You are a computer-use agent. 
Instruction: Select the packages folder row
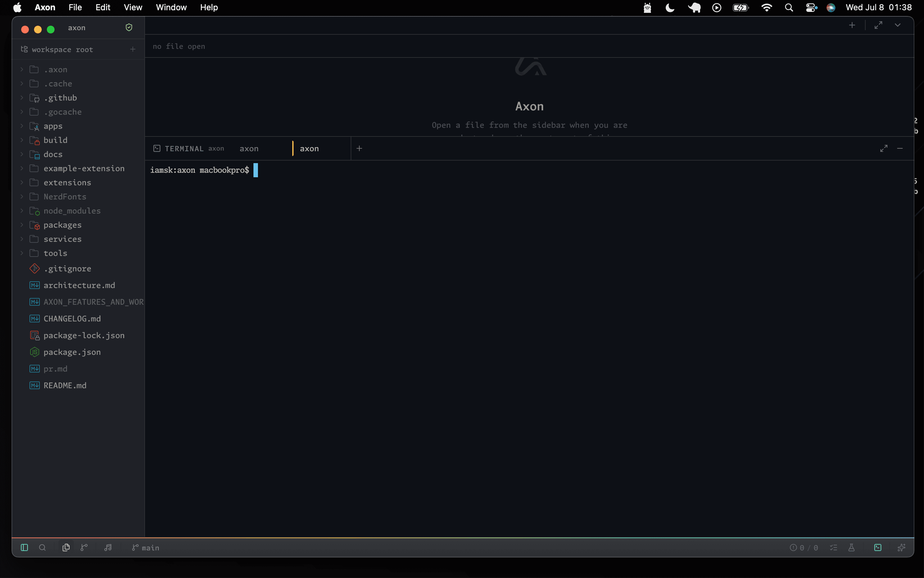(x=78, y=225)
